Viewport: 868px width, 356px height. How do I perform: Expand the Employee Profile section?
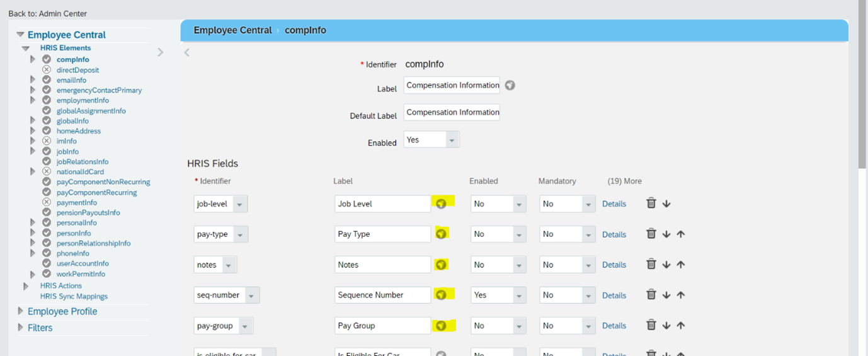21,311
